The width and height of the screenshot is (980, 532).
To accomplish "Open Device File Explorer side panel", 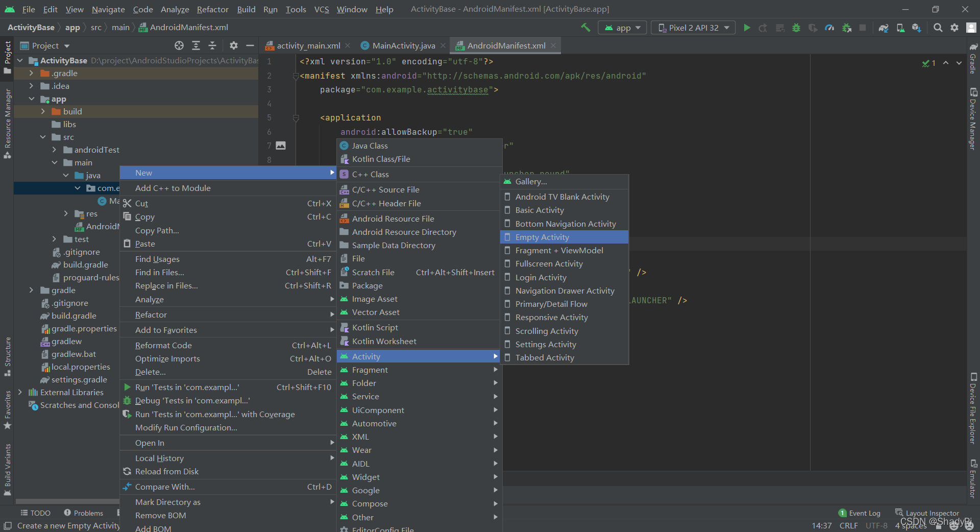I will 973,408.
